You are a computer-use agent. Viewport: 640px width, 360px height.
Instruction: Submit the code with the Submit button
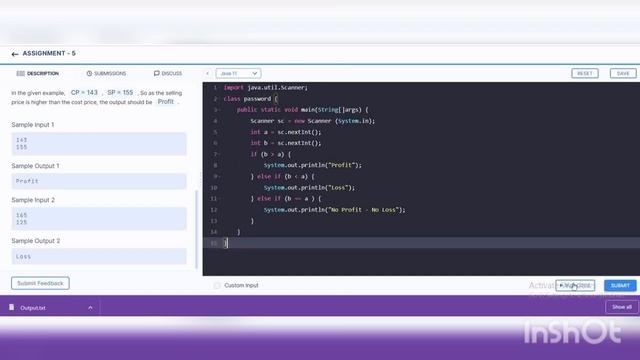point(620,285)
